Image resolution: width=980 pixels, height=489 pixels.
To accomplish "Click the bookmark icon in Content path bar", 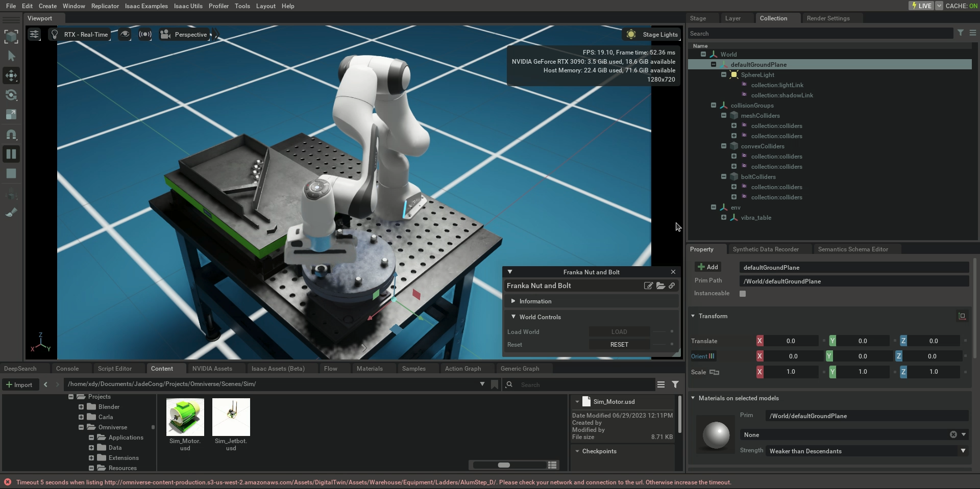I will pos(494,384).
